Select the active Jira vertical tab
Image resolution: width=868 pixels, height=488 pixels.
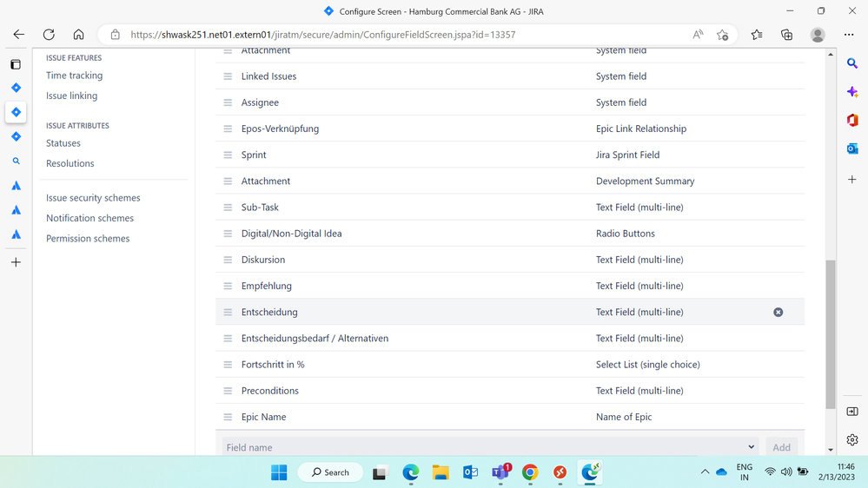pos(16,112)
